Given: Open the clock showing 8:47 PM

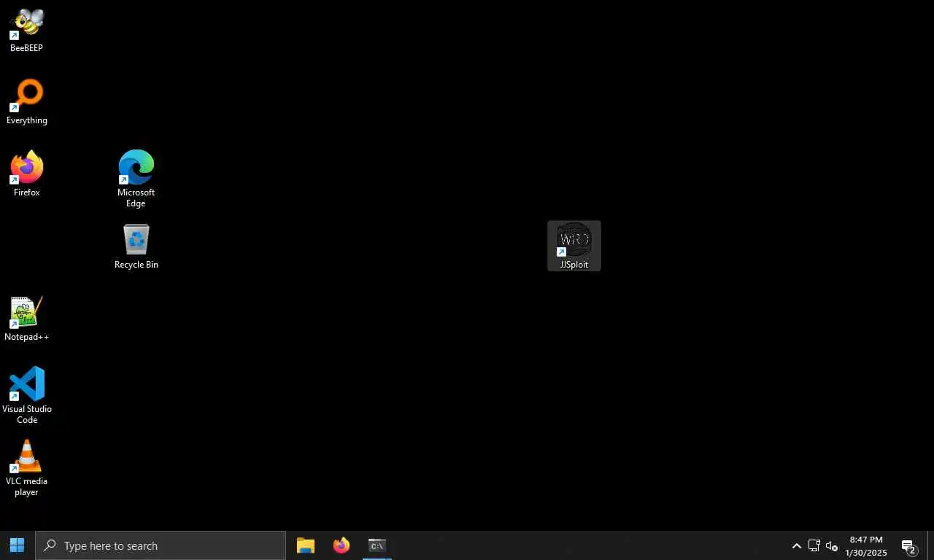Looking at the screenshot, I should click(866, 545).
